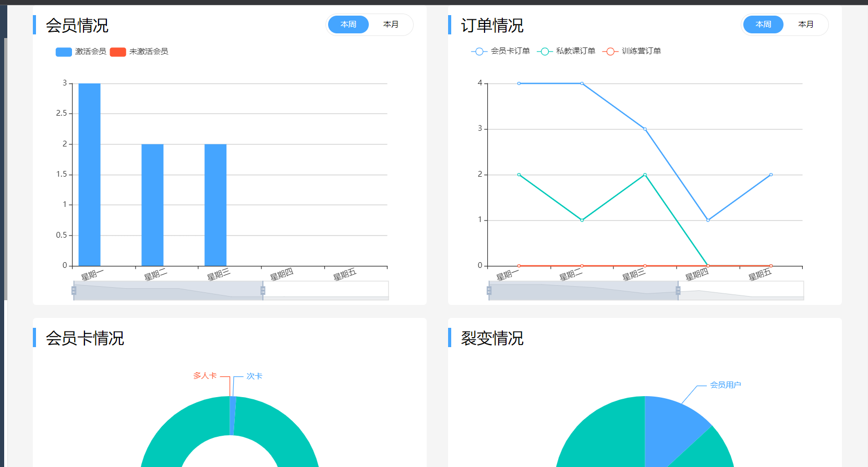868x467 pixels.
Task: Click 星期五 label in 订单情况 chart
Action: pos(760,275)
